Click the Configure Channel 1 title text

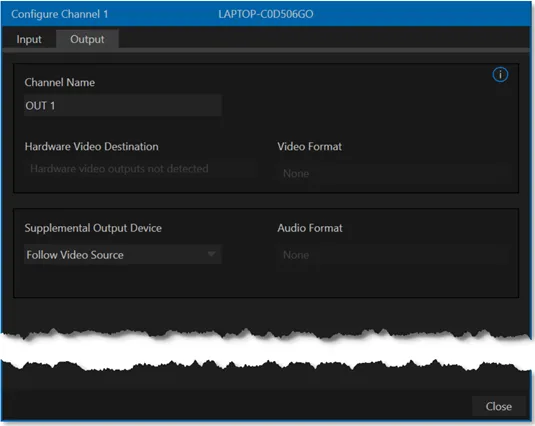point(60,14)
